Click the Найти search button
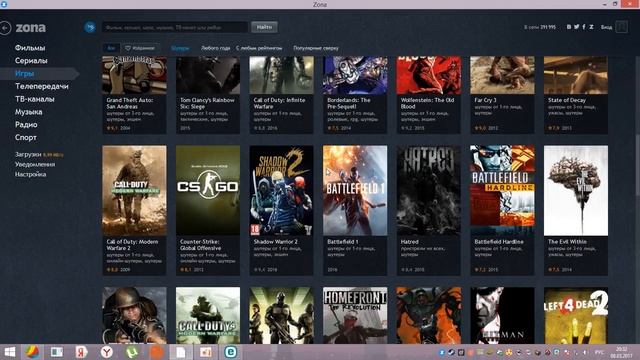 click(x=264, y=27)
